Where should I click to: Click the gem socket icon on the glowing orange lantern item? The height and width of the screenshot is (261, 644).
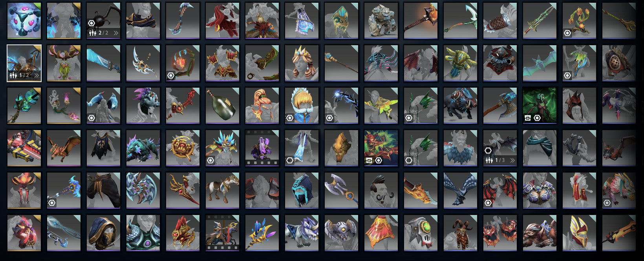click(x=171, y=75)
